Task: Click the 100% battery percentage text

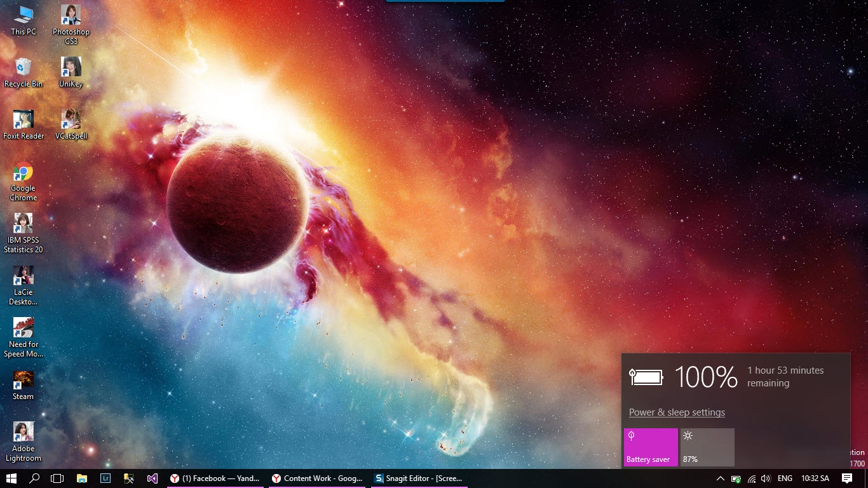Action: click(706, 377)
